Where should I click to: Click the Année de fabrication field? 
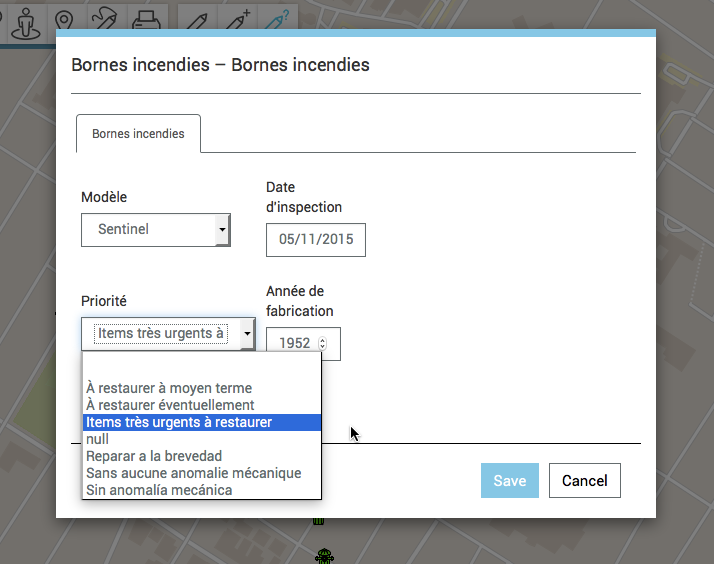pyautogui.click(x=303, y=344)
